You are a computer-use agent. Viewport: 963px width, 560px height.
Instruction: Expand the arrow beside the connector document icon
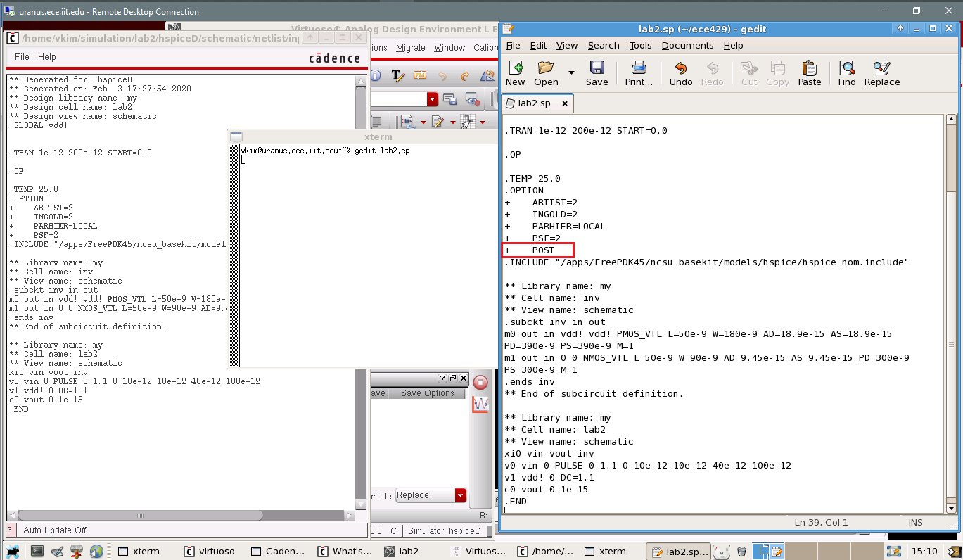click(423, 122)
